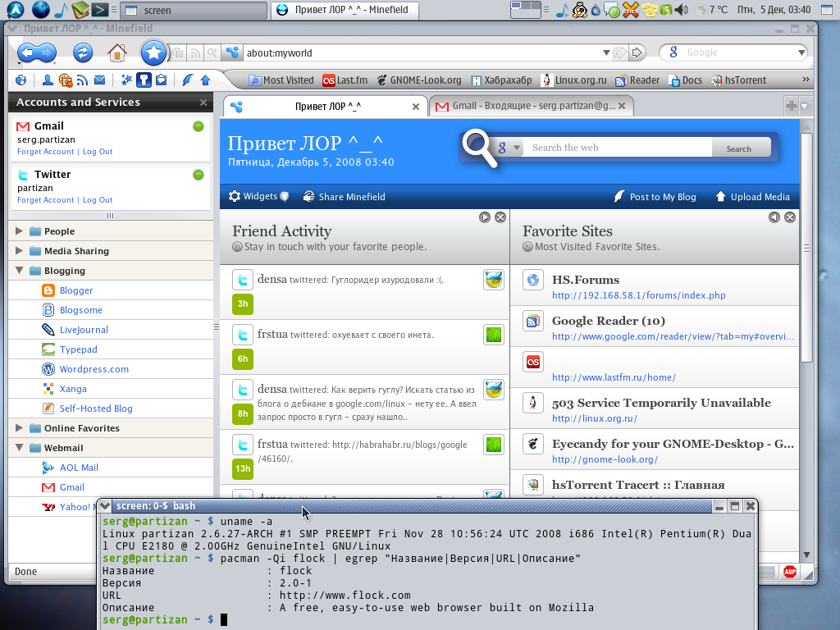The height and width of the screenshot is (630, 840).
Task: Open the address bar history dropdown
Action: pos(606,52)
